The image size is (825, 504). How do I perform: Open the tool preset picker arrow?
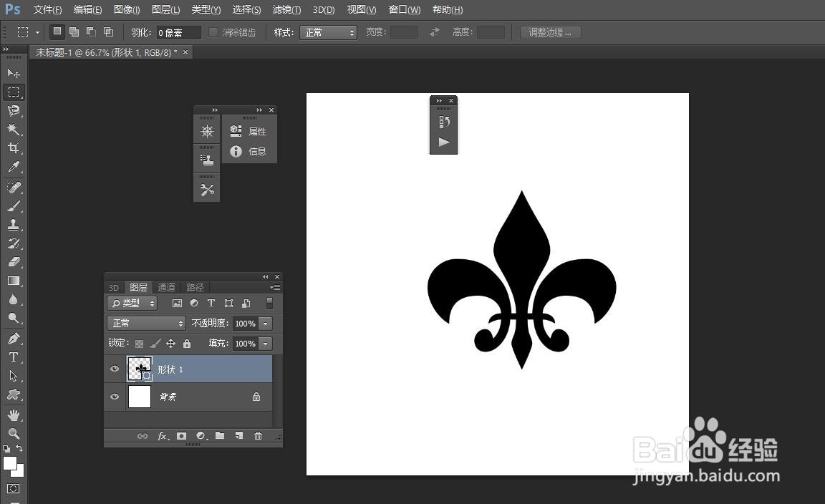pyautogui.click(x=37, y=33)
